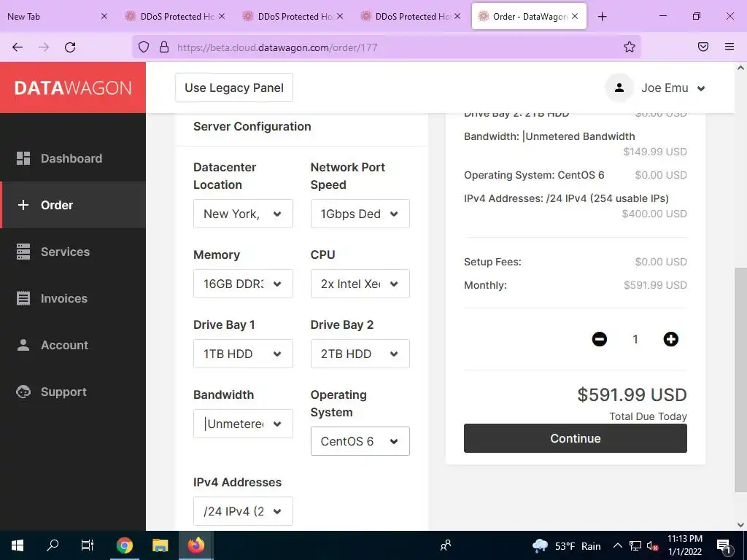Click the Continue button
Image resolution: width=747 pixels, height=560 pixels.
(576, 438)
